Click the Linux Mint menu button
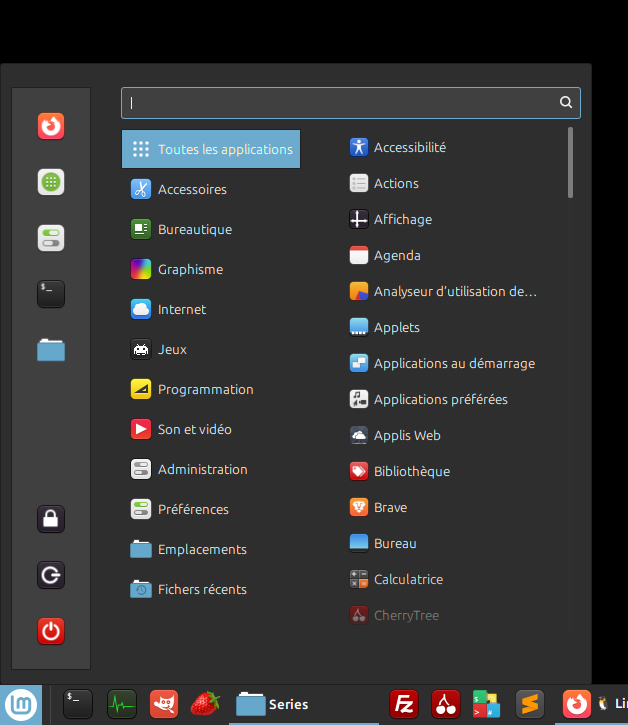The image size is (628, 725). click(x=21, y=704)
